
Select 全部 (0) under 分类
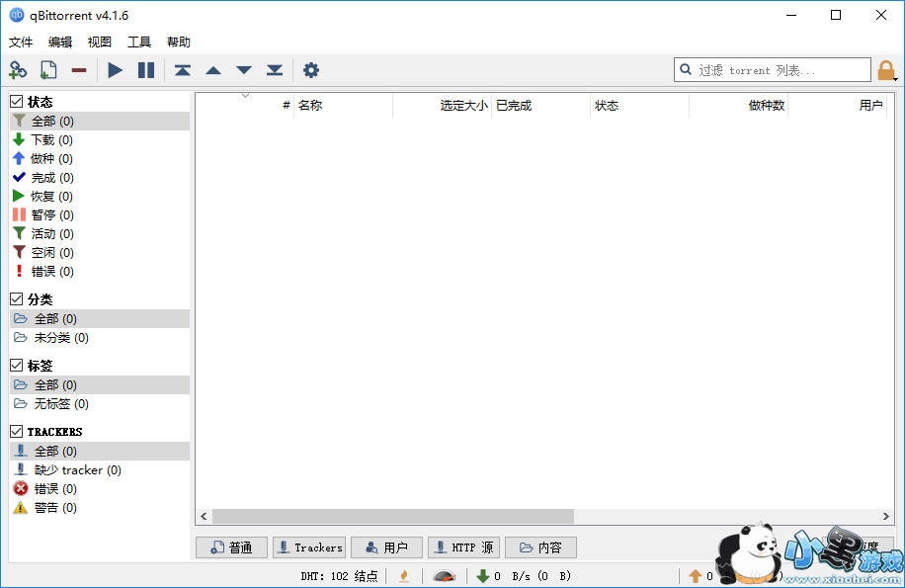click(100, 319)
